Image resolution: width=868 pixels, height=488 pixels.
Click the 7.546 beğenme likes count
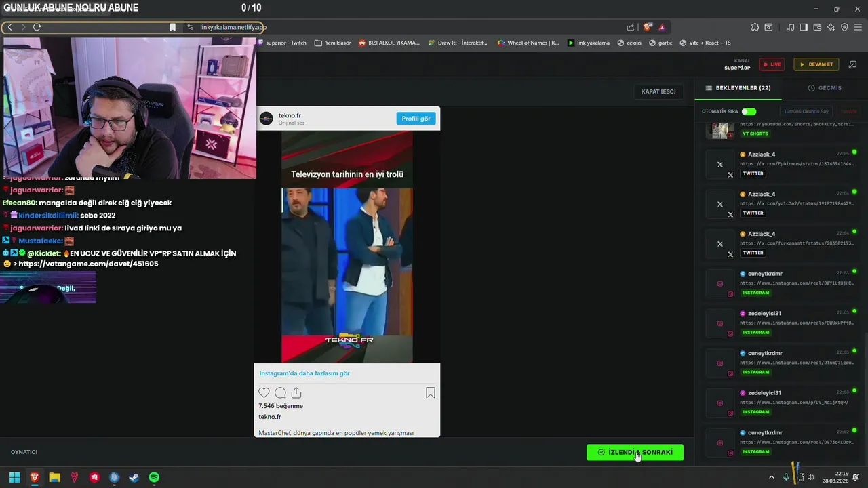coord(281,406)
